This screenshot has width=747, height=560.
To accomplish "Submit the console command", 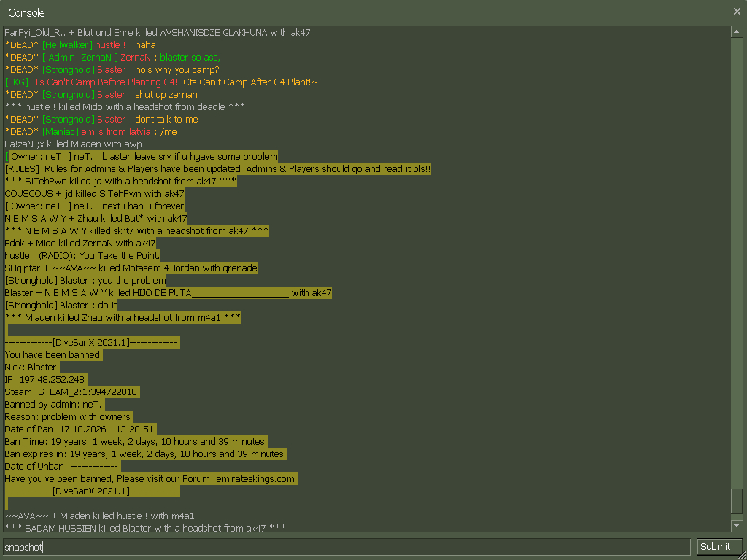I will tap(720, 547).
